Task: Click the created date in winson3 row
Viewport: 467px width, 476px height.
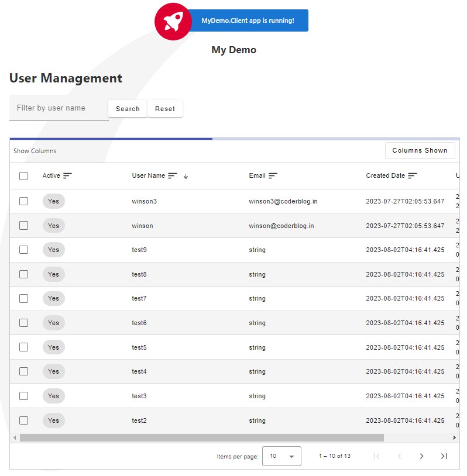Action: (405, 201)
